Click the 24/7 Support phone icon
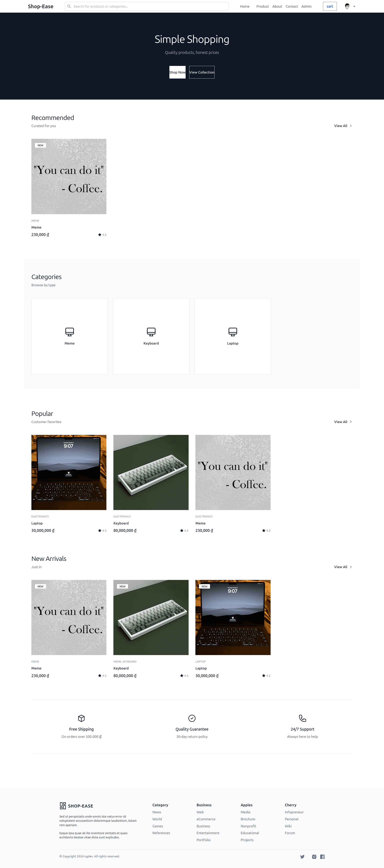Viewport: 384px width, 868px height. click(x=302, y=718)
